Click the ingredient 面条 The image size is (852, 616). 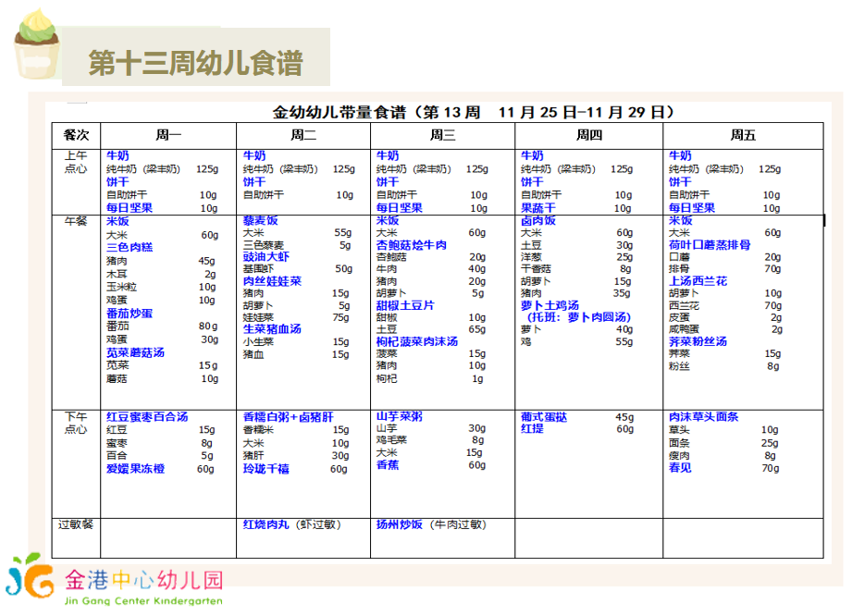[x=679, y=443]
